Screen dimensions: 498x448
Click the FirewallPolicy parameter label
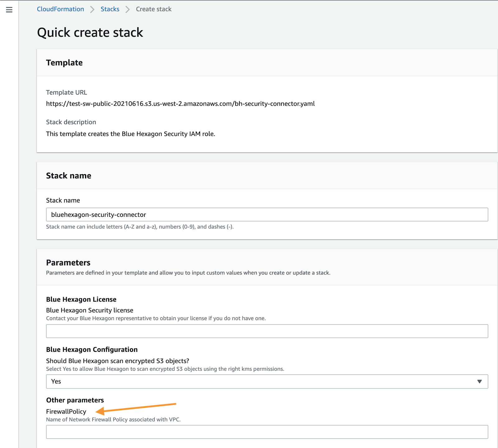[66, 411]
